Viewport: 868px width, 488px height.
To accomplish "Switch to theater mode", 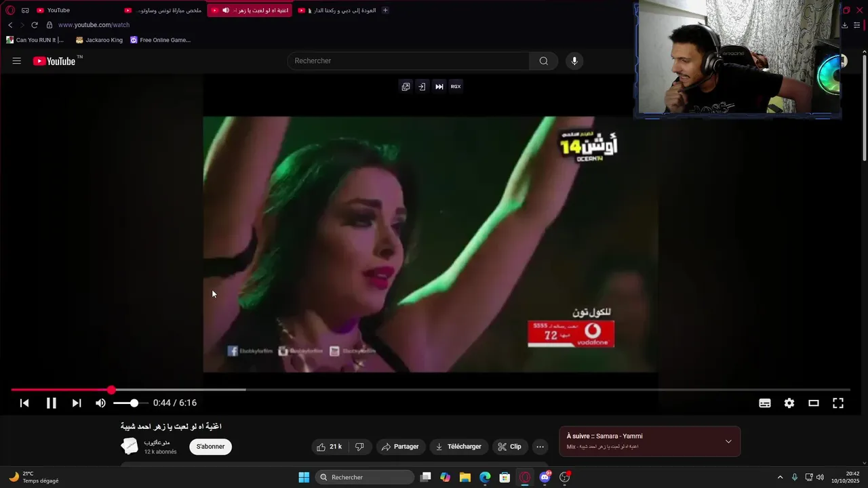I will (x=814, y=403).
